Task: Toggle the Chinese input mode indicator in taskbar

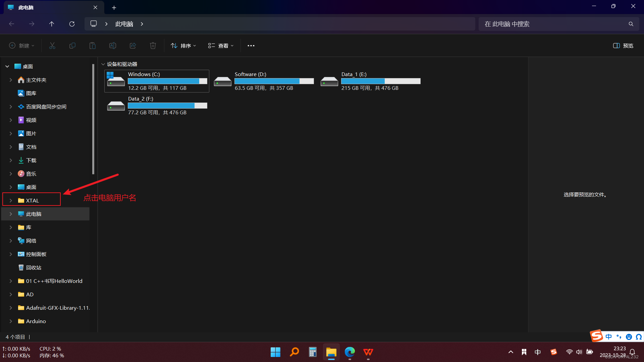Action: [x=538, y=352]
